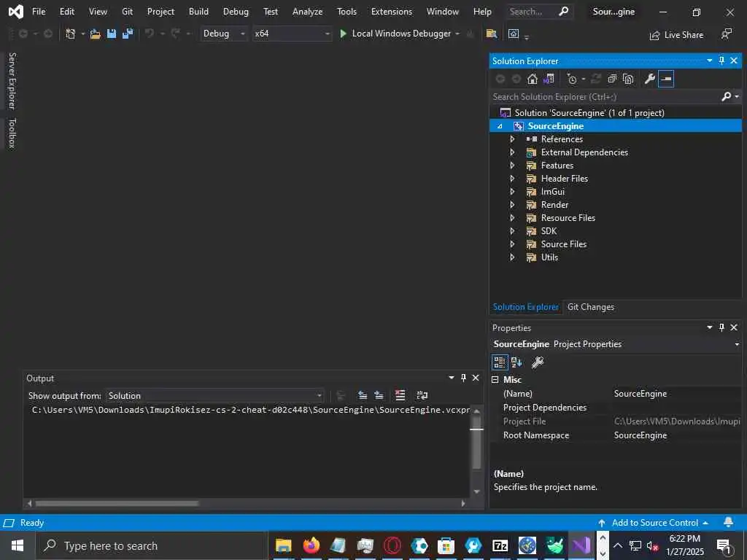The width and height of the screenshot is (747, 560).
Task: Pin the Properties panel with its pushpin
Action: click(x=721, y=327)
